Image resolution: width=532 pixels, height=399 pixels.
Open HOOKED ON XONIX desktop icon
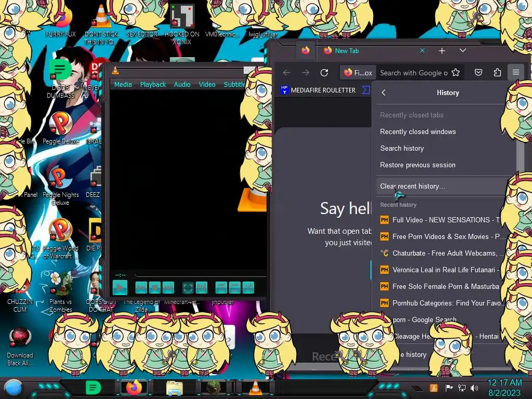[x=182, y=24]
